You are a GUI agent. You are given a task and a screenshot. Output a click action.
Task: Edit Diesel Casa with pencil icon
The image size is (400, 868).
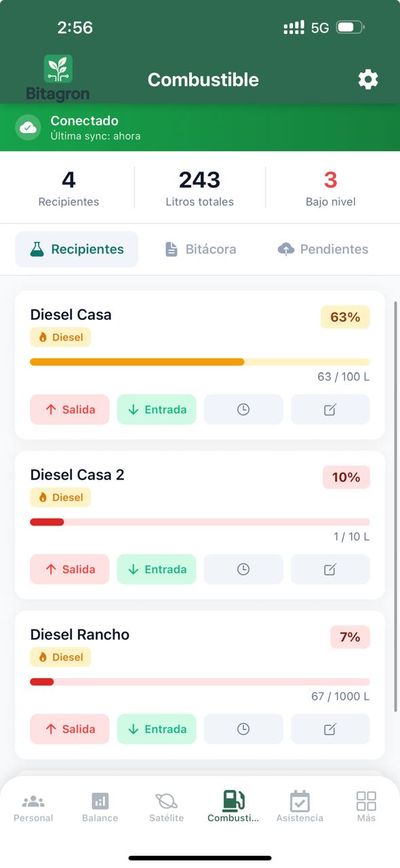pyautogui.click(x=330, y=410)
